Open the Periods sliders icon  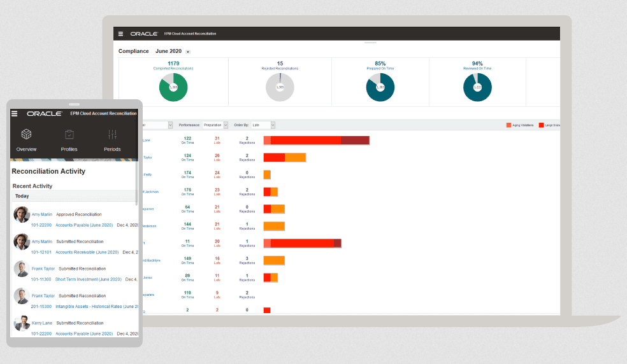pos(112,134)
